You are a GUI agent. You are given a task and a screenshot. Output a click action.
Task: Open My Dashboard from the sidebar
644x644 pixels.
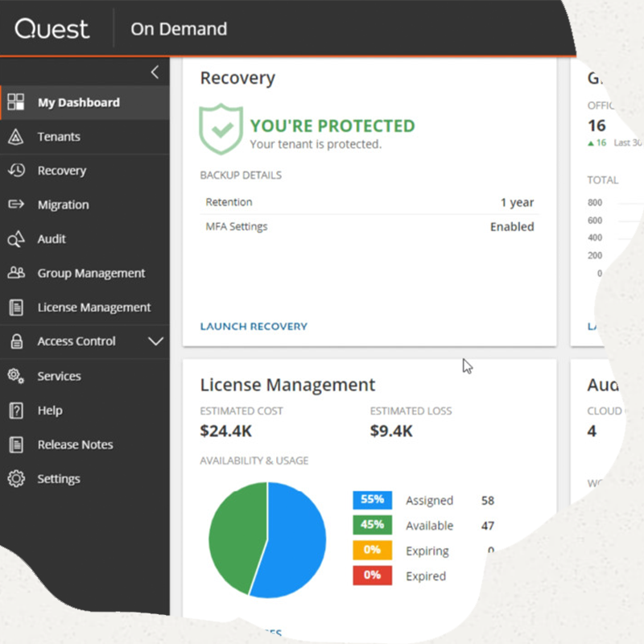85,102
